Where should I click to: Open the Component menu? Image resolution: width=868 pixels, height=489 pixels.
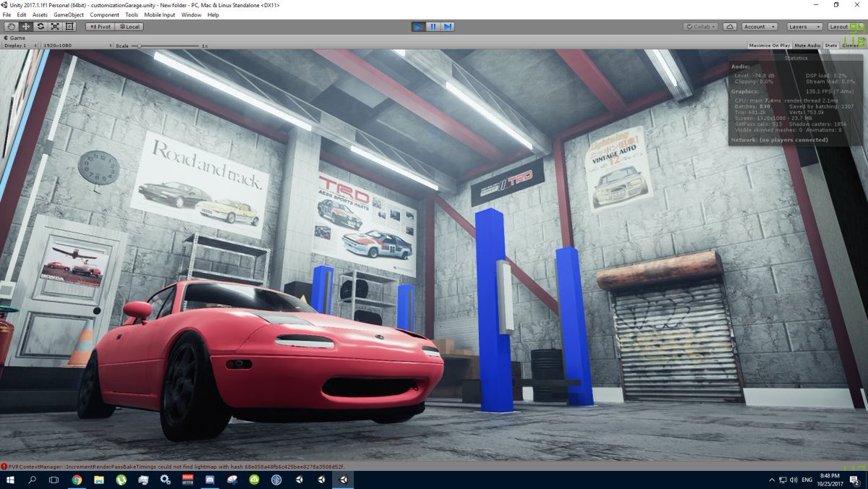[x=105, y=14]
